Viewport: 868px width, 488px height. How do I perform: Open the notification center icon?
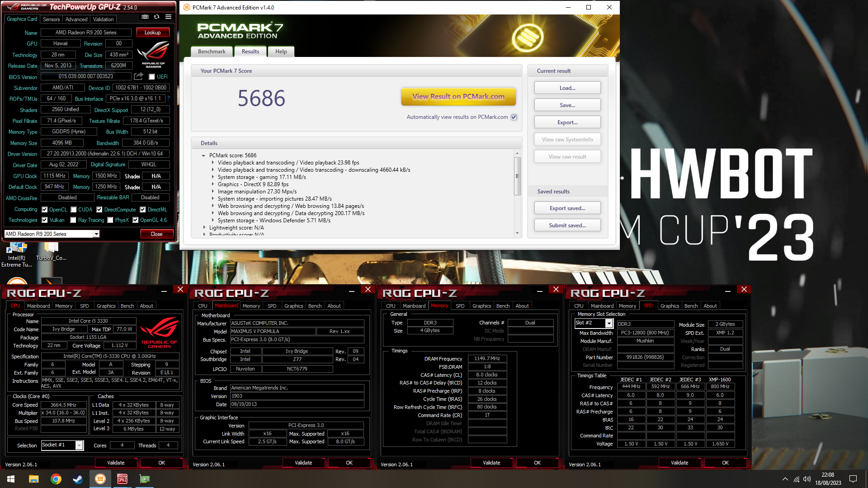point(853,479)
